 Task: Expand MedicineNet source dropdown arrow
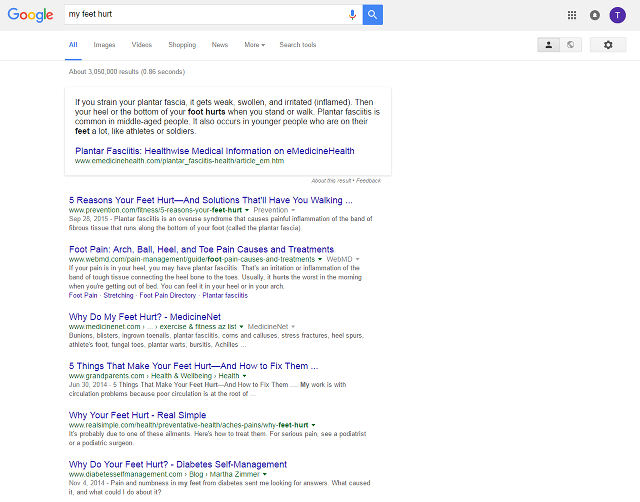[x=293, y=327]
